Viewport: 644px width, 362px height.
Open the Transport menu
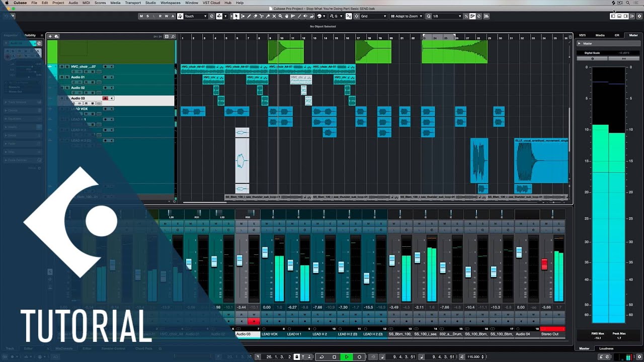[x=133, y=3]
